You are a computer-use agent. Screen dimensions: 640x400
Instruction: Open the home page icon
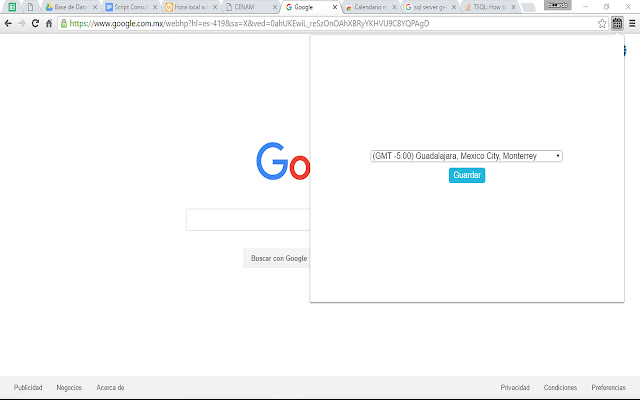(x=49, y=24)
